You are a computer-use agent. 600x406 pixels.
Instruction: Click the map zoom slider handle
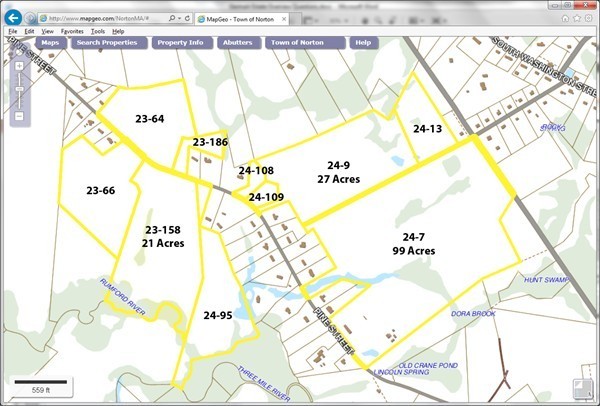coord(19,90)
